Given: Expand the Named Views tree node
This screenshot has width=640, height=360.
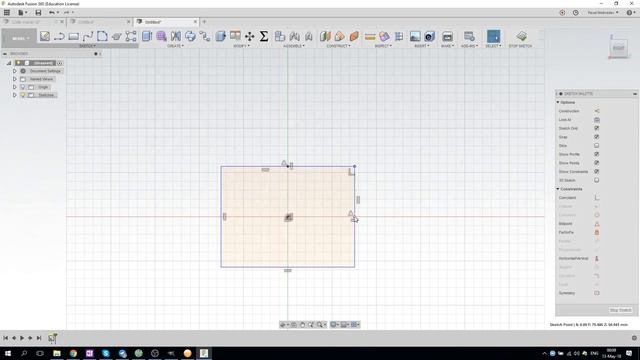Looking at the screenshot, I should tap(15, 79).
